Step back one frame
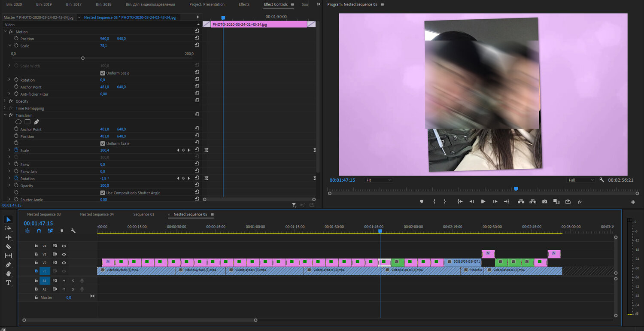The height and width of the screenshot is (331, 644). tap(471, 201)
